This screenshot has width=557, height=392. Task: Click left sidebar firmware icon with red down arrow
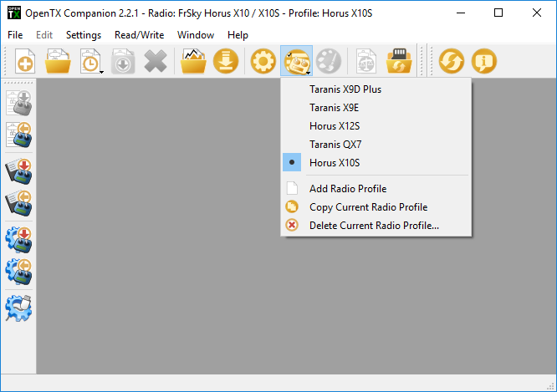coord(19,171)
